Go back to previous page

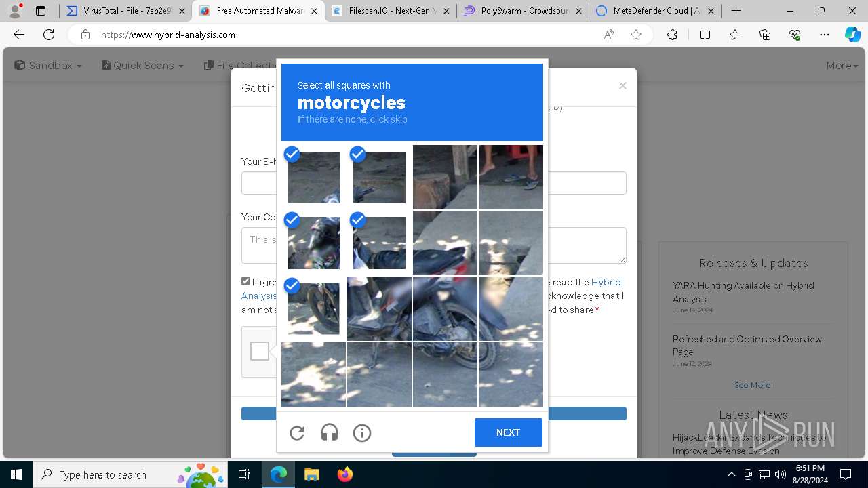(x=19, y=35)
